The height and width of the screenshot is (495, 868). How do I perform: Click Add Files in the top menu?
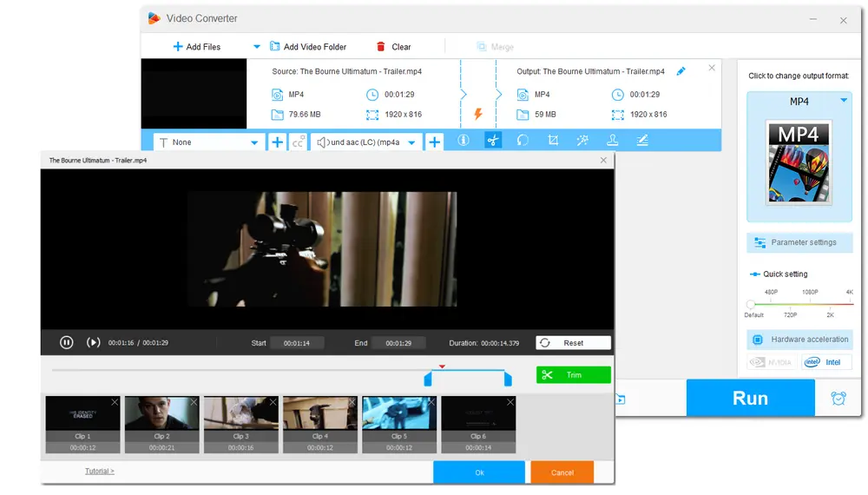pos(196,47)
